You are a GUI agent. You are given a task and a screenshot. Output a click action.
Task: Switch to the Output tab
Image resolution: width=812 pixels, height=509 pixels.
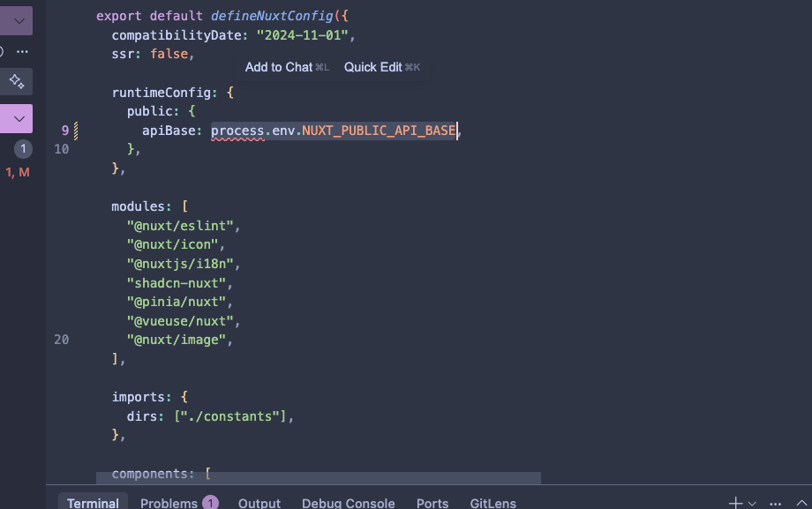[x=259, y=503]
